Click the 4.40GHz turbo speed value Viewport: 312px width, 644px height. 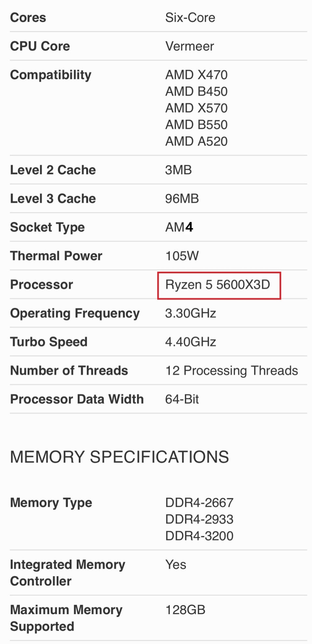190,342
